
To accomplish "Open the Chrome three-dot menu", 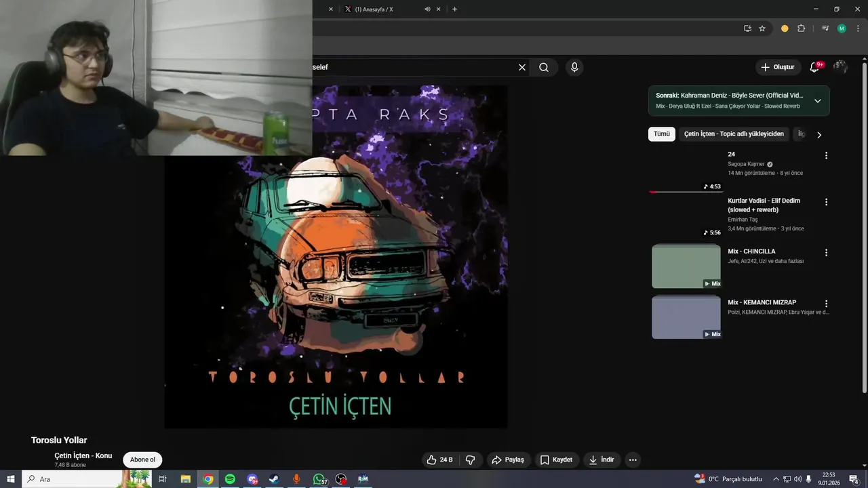I will tap(858, 28).
